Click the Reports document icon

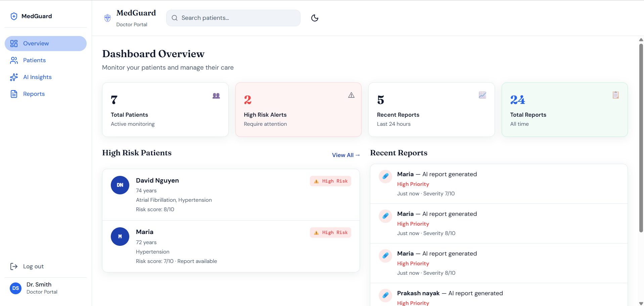point(14,94)
